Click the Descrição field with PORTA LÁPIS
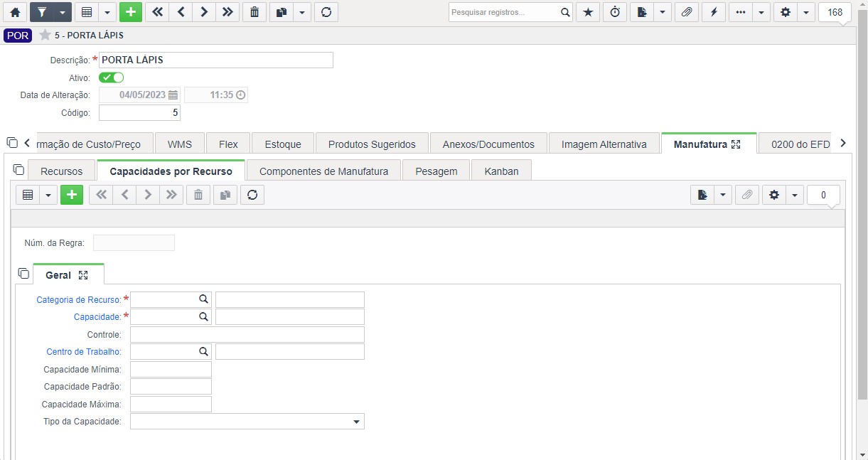Image resolution: width=868 pixels, height=460 pixels. point(216,60)
